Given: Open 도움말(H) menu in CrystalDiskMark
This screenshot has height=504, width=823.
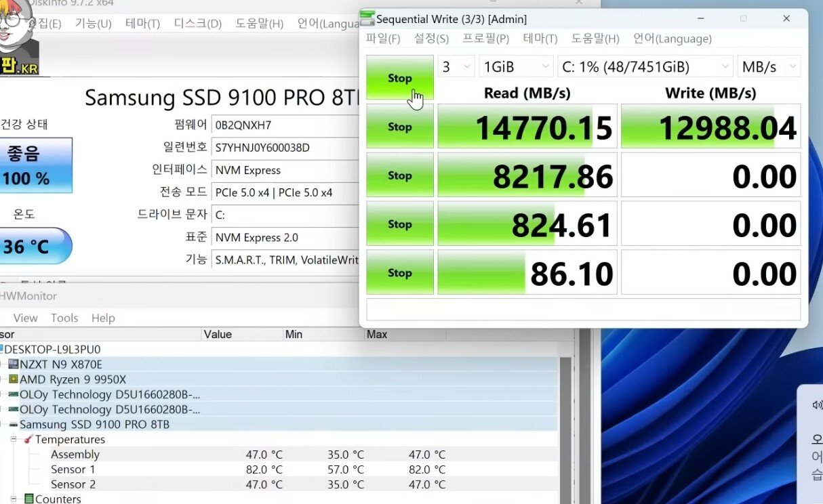Looking at the screenshot, I should click(x=595, y=39).
